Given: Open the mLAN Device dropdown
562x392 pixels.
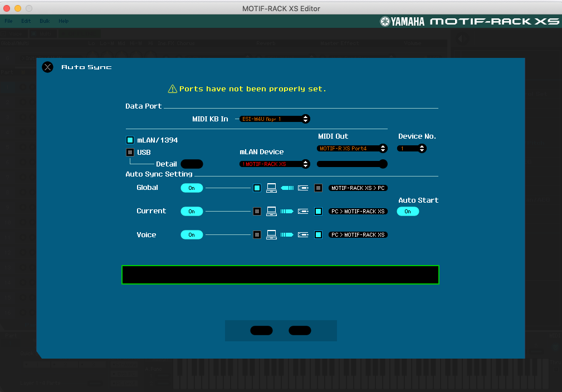Looking at the screenshot, I should click(275, 164).
